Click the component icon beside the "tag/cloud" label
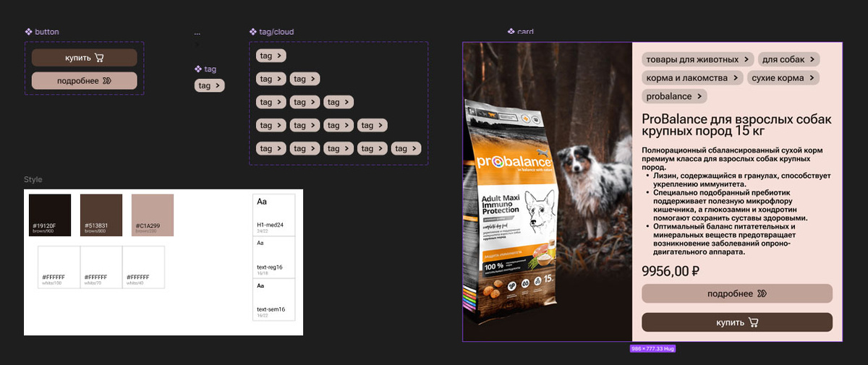This screenshot has height=365, width=868. [253, 32]
